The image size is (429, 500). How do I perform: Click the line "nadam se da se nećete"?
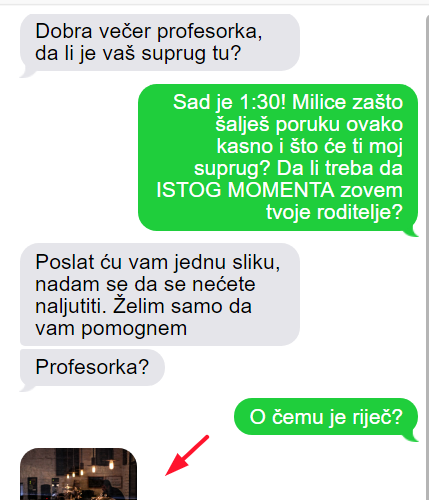pos(145,284)
